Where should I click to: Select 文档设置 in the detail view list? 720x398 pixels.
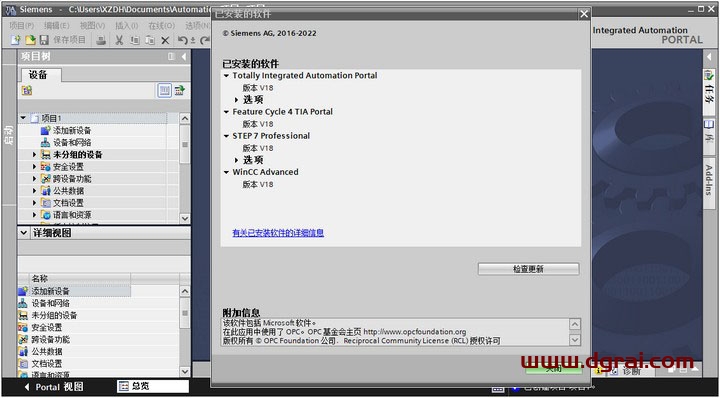46,364
